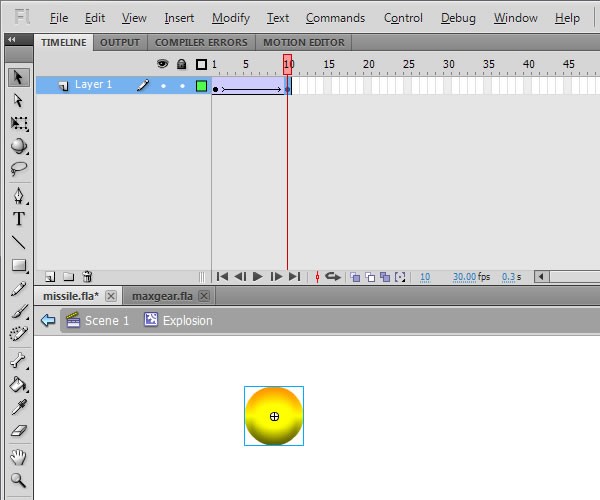Screen dimensions: 600x500
Task: Select the Pen tool
Action: pyautogui.click(x=18, y=195)
